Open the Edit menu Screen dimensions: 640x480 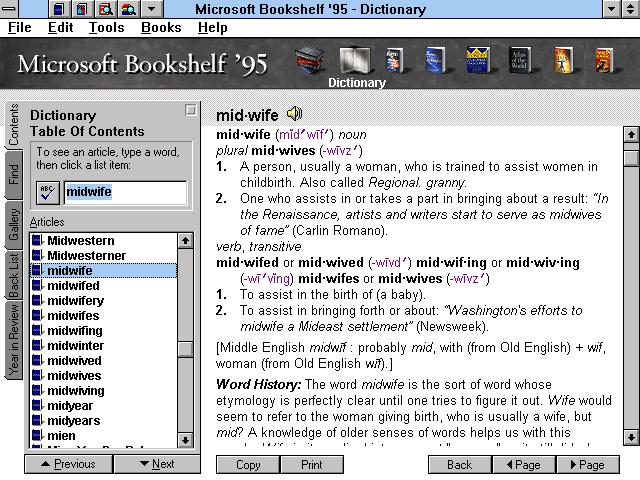point(60,27)
